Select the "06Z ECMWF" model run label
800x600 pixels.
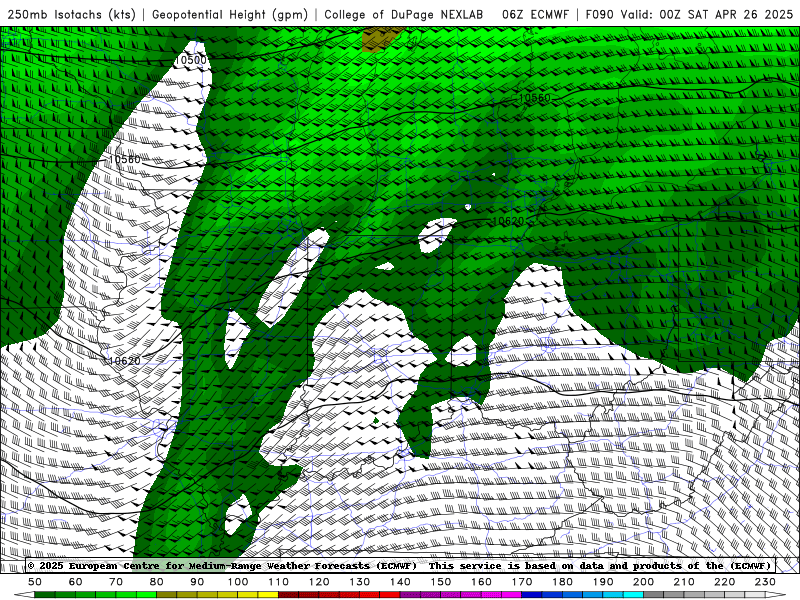[x=535, y=14]
